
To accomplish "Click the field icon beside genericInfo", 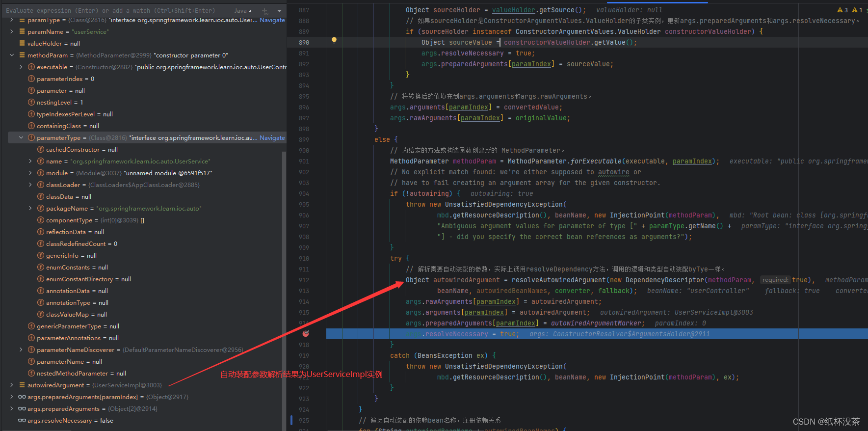I will tap(41, 255).
